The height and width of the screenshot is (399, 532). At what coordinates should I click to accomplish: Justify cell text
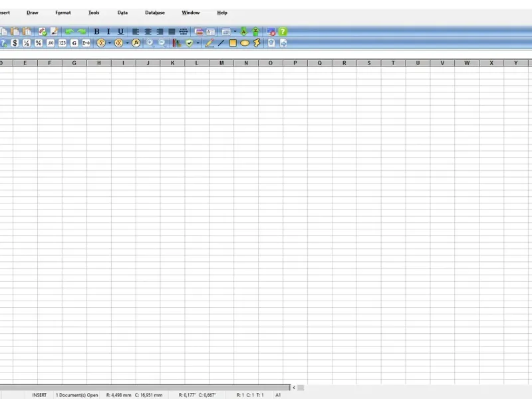(x=172, y=31)
